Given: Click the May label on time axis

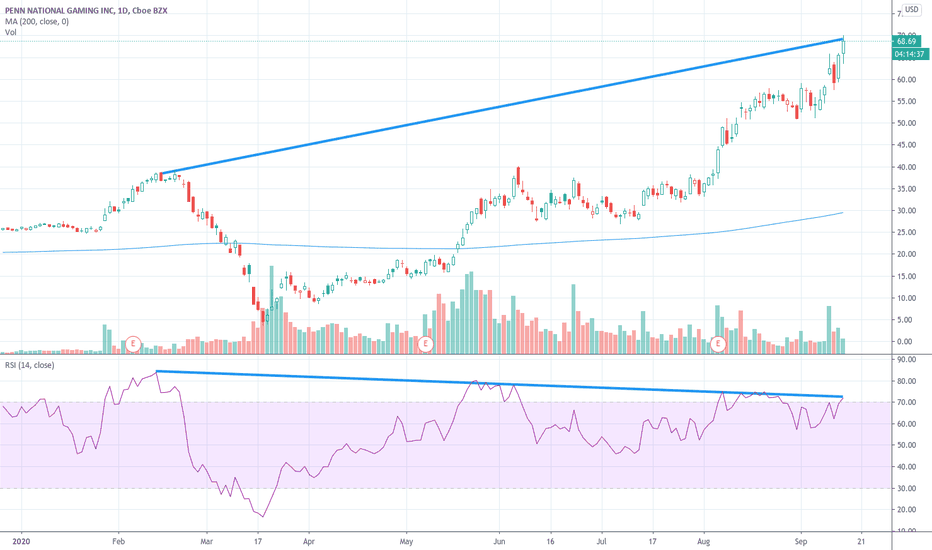Looking at the screenshot, I should [x=406, y=542].
